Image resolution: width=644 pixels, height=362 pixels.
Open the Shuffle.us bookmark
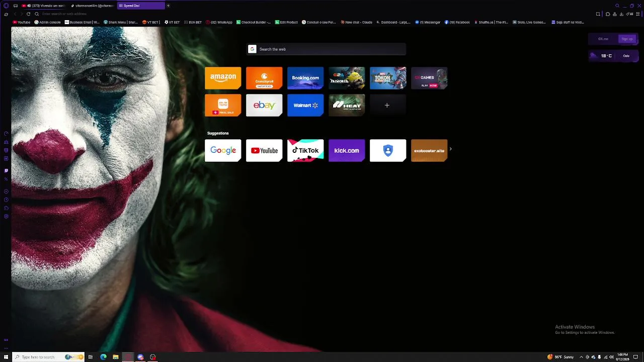pyautogui.click(x=491, y=22)
